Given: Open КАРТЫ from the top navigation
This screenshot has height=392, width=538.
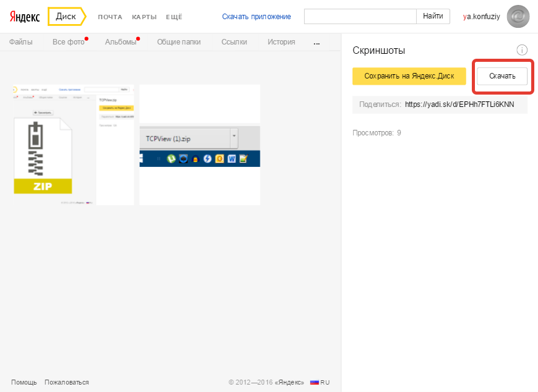Looking at the screenshot, I should pyautogui.click(x=144, y=17).
